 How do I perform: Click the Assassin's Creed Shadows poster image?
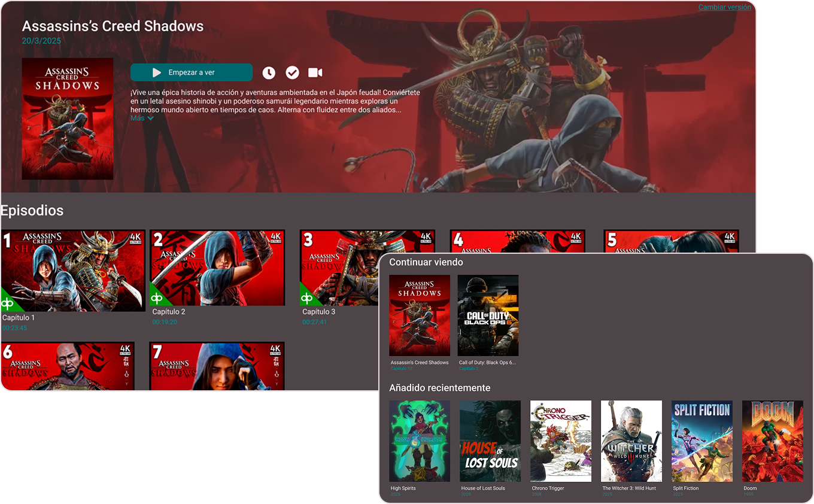click(x=68, y=119)
